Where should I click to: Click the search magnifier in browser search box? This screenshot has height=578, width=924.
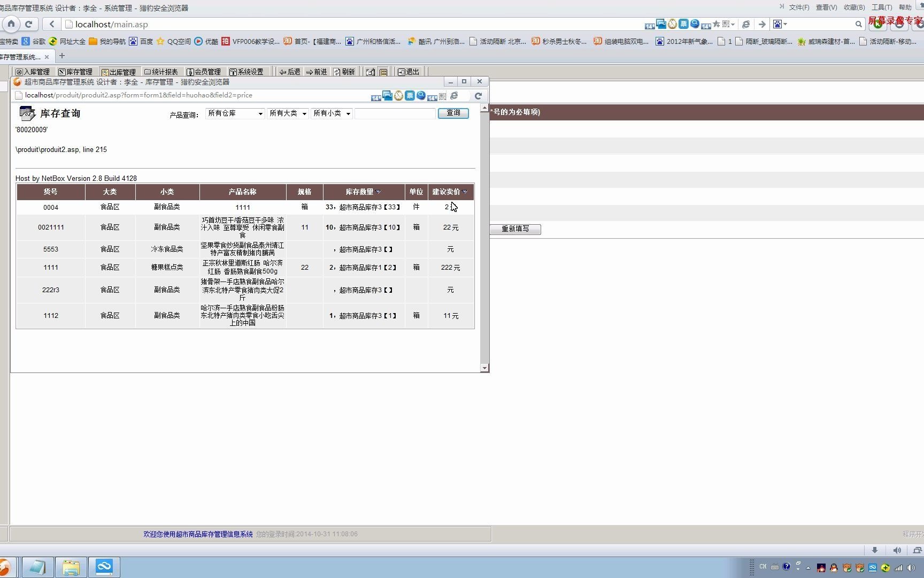pyautogui.click(x=858, y=24)
